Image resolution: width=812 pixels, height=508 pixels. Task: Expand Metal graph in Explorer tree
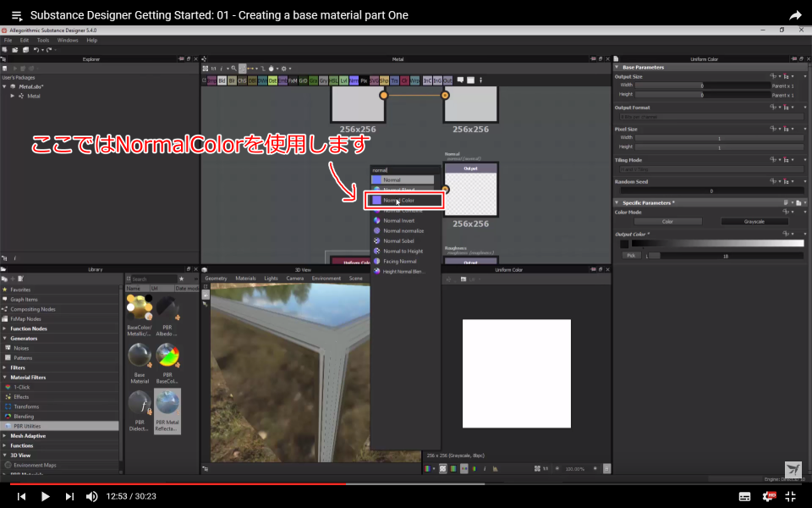point(13,96)
